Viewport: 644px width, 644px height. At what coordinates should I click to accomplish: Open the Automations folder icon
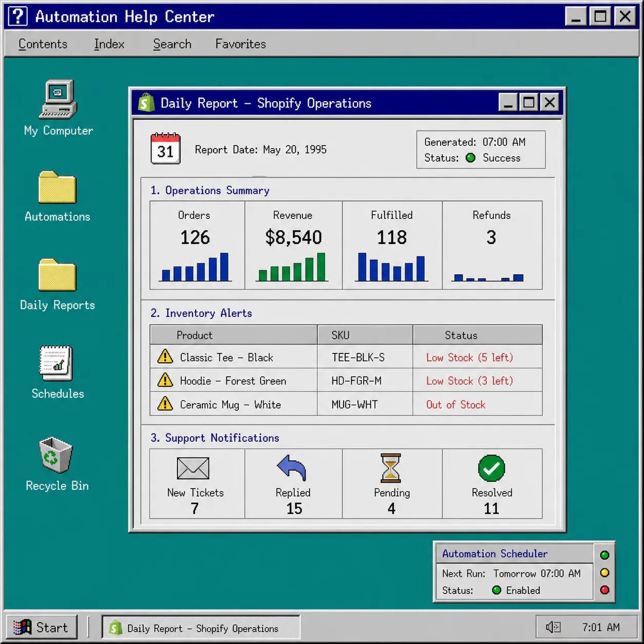click(57, 187)
